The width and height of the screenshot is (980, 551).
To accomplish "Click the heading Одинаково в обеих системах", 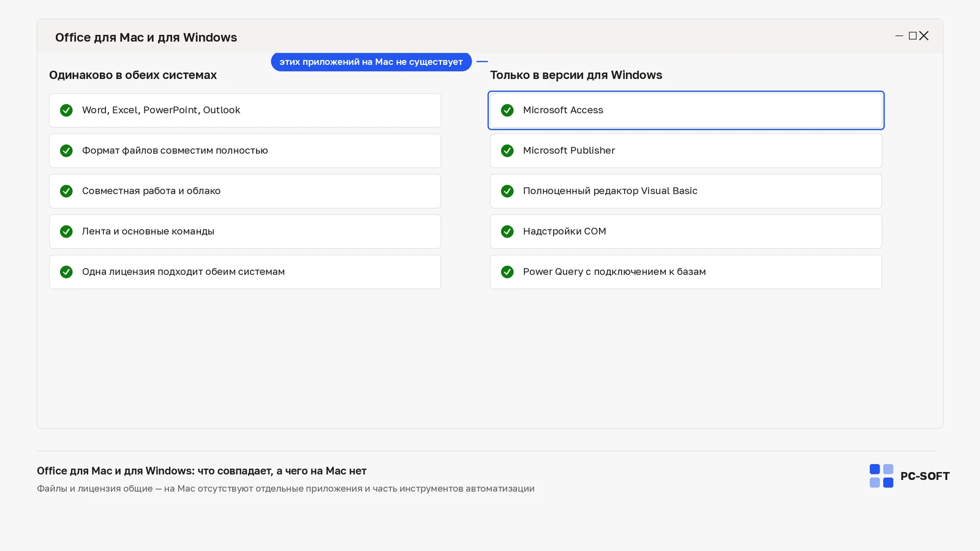I will click(133, 75).
